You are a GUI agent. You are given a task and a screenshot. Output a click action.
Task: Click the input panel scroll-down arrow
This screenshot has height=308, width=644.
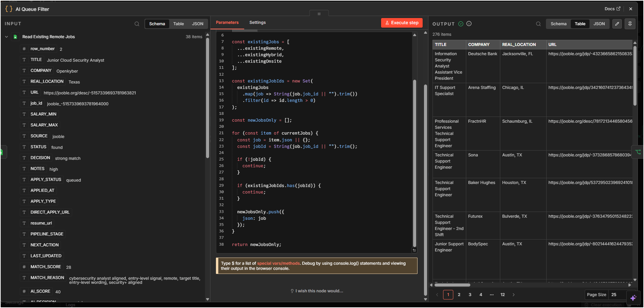coord(207,299)
